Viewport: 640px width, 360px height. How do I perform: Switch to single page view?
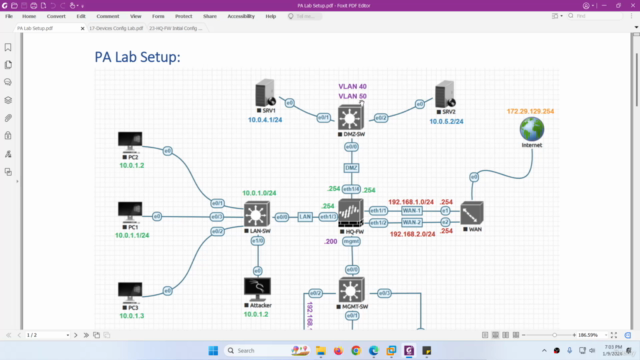point(485,335)
